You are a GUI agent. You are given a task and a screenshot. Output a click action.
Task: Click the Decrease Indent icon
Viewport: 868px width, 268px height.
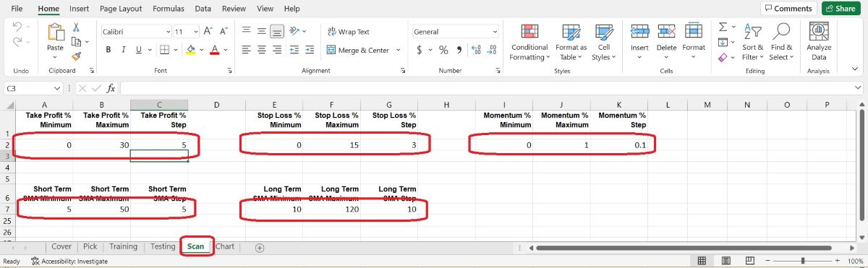point(295,50)
